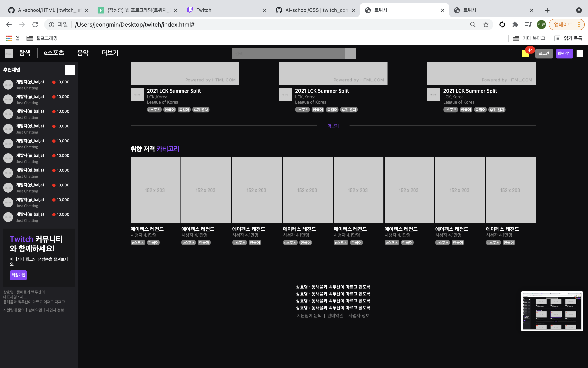Open the third 2021 LCK Summer Split title

tap(470, 91)
